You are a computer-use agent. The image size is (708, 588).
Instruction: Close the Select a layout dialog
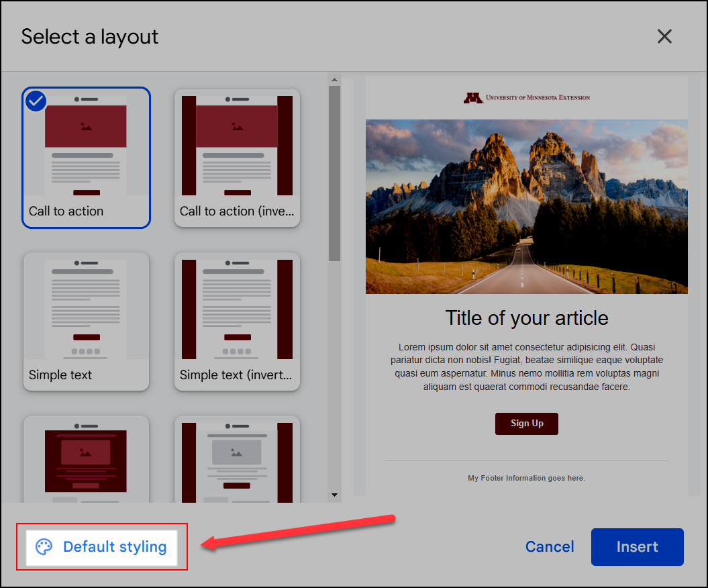(664, 36)
